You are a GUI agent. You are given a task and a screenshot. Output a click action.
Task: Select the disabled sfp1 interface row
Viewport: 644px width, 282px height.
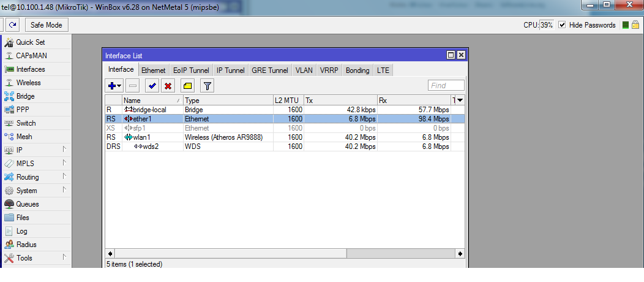click(x=285, y=128)
